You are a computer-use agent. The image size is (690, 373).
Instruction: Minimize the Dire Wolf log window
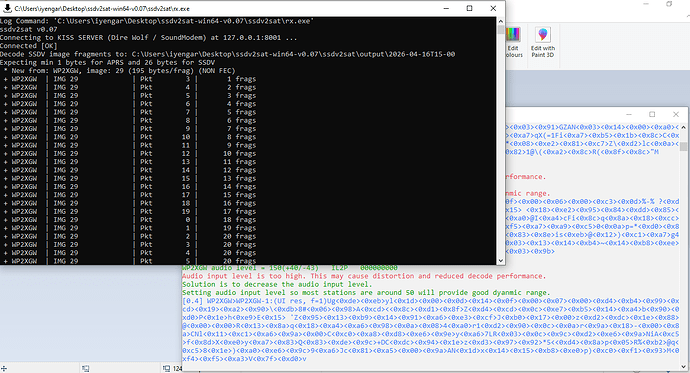coord(628,114)
